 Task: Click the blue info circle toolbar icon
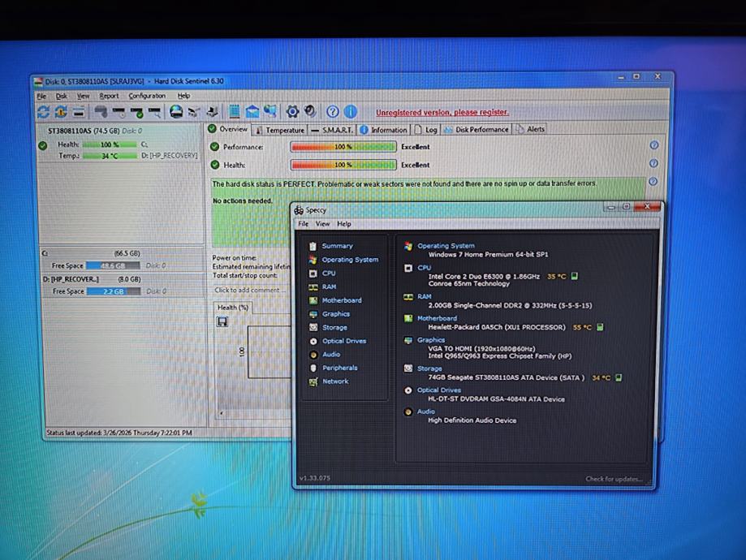350,112
